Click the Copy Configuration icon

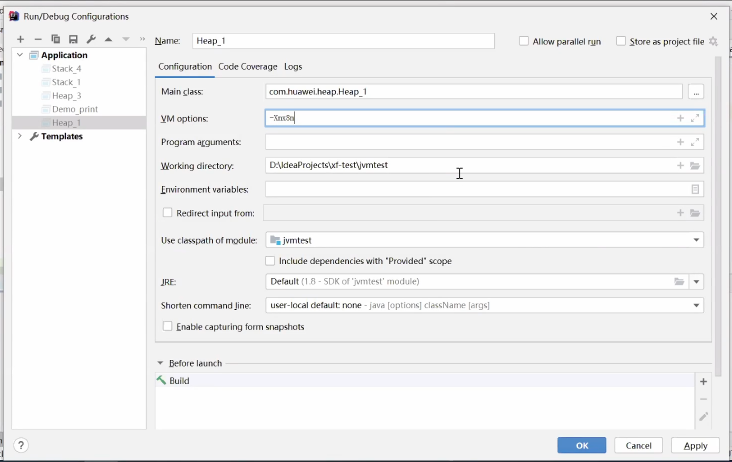tap(56, 39)
